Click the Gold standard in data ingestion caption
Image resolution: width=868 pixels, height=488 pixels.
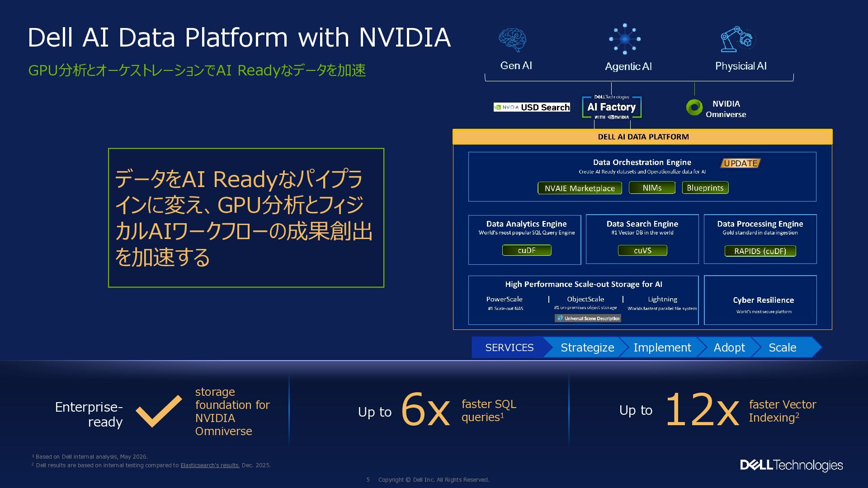click(x=760, y=233)
